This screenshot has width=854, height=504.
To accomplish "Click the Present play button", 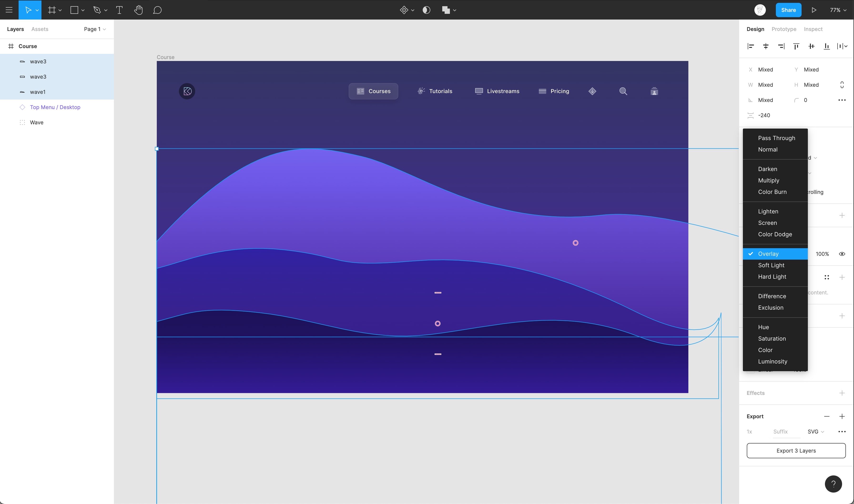I will pyautogui.click(x=814, y=10).
